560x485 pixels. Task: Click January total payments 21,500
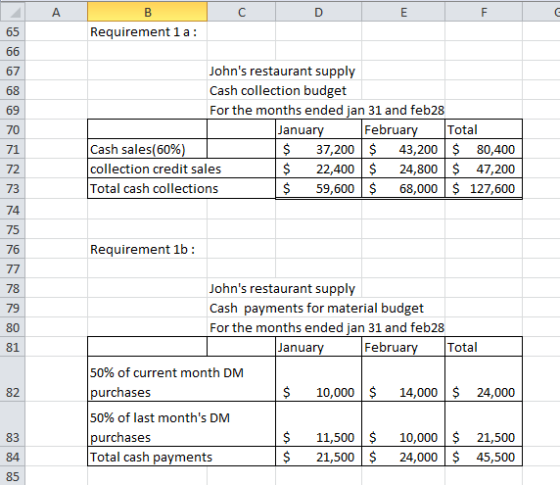pos(319,457)
